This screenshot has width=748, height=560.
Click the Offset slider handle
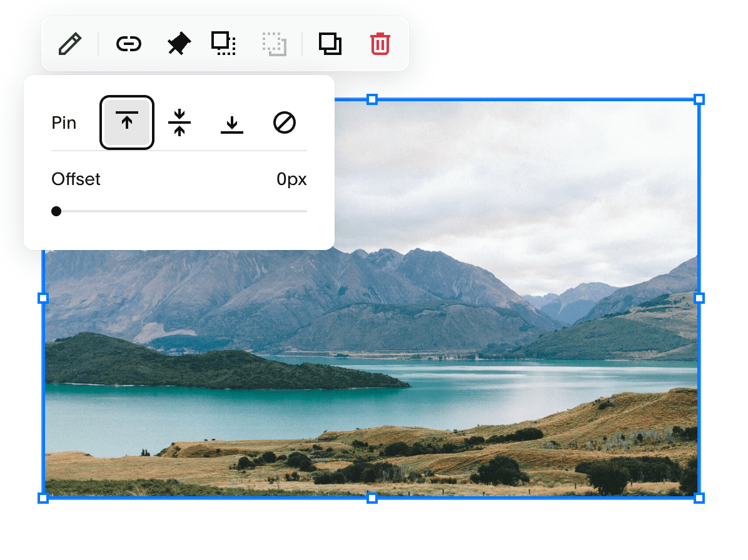coord(56,211)
